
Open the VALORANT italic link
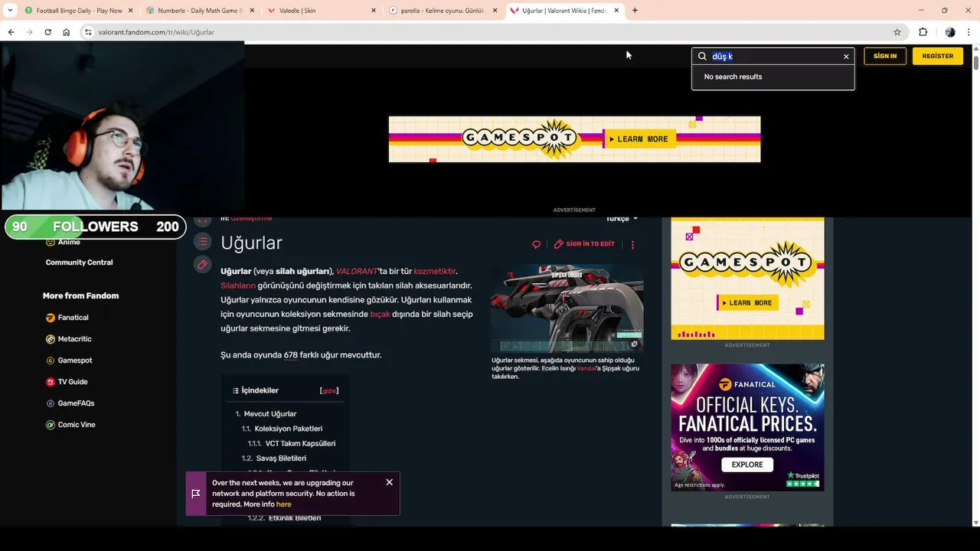point(357,272)
